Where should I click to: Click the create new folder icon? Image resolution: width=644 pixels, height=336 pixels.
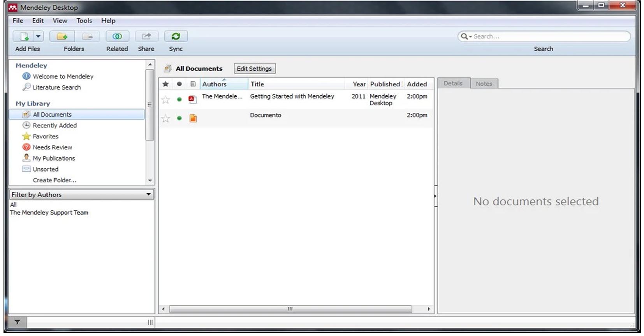[62, 37]
